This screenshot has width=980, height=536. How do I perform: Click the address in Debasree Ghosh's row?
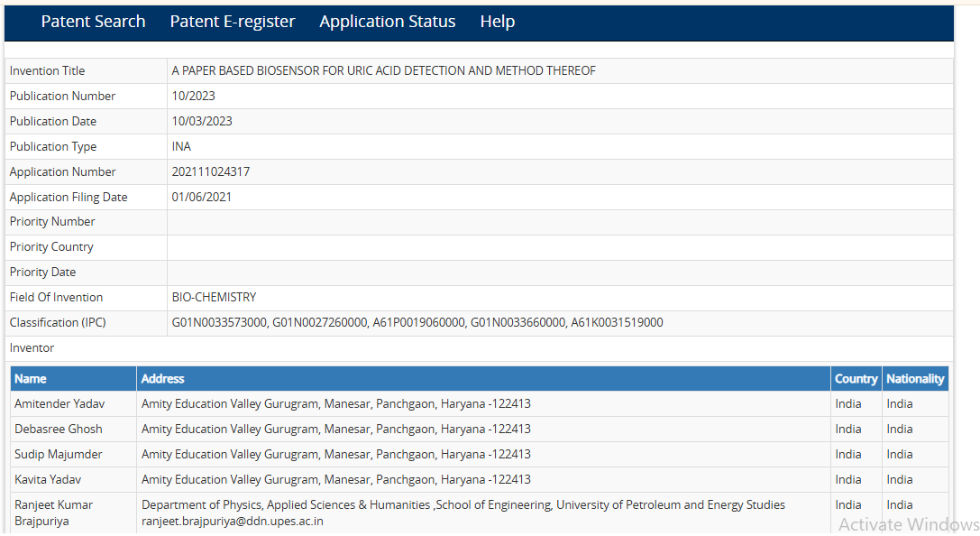tap(336, 429)
